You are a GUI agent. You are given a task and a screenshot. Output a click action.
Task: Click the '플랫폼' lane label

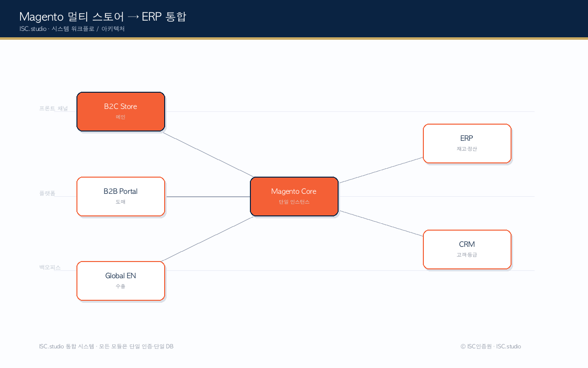click(47, 193)
